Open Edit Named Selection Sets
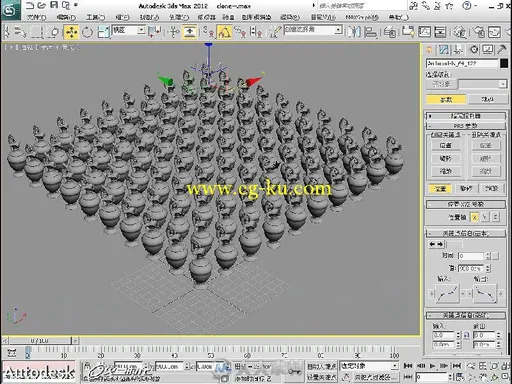Screen dimensions: 512x384 tap(275, 32)
